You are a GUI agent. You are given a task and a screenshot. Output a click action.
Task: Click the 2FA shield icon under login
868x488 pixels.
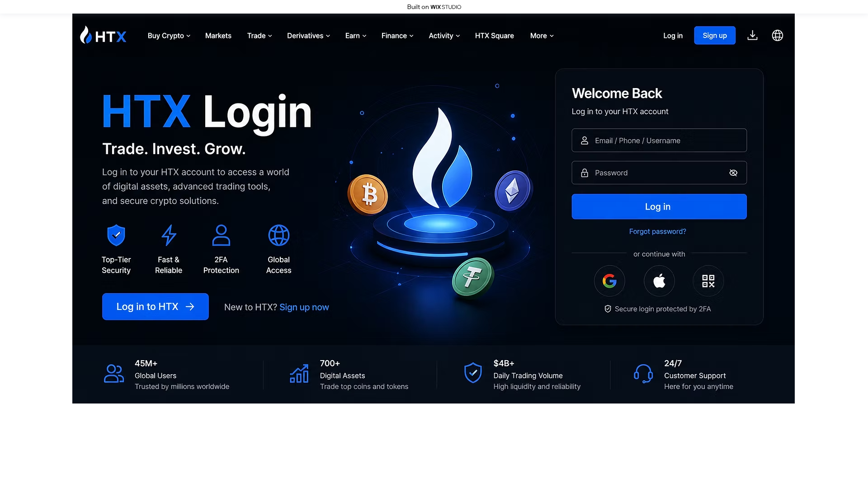608,309
